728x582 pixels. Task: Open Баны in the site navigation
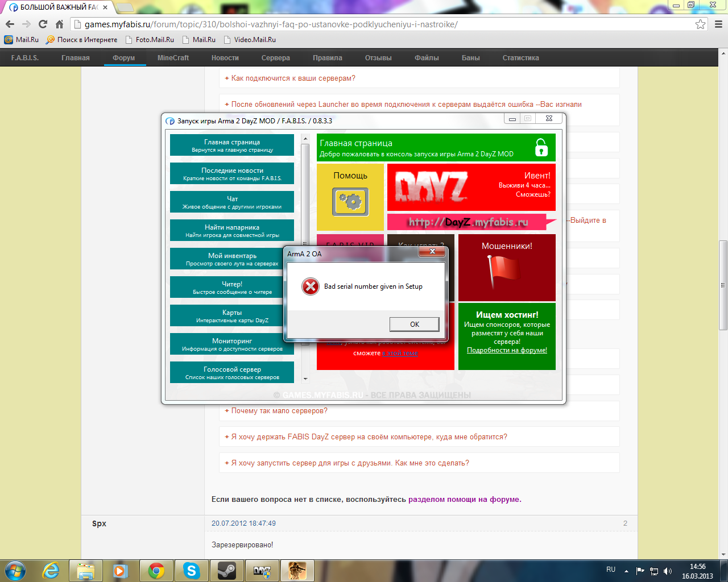pyautogui.click(x=471, y=58)
